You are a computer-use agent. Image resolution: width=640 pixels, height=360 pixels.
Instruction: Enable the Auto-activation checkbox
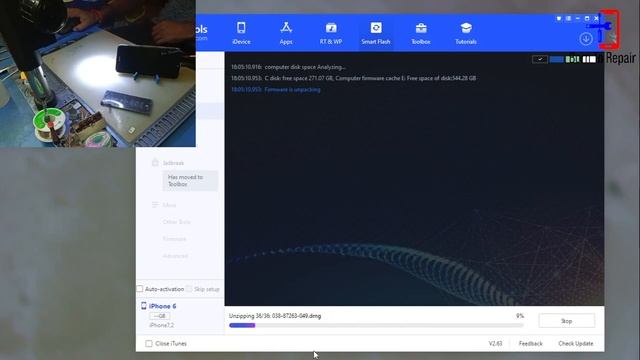point(140,289)
